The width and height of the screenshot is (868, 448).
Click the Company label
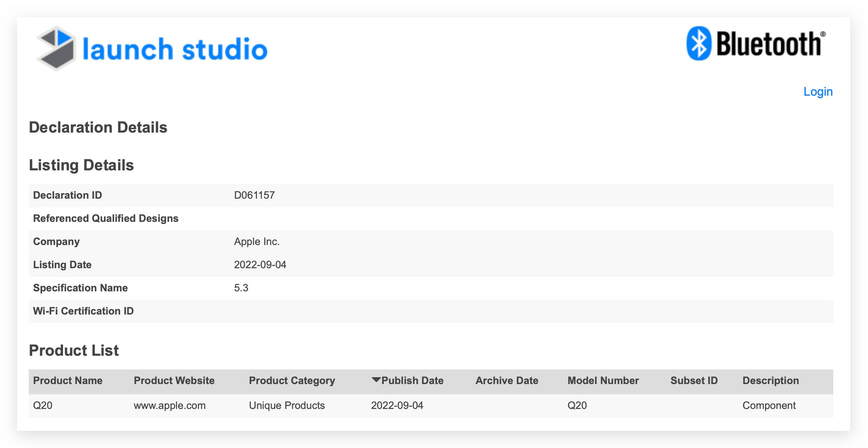tap(56, 242)
